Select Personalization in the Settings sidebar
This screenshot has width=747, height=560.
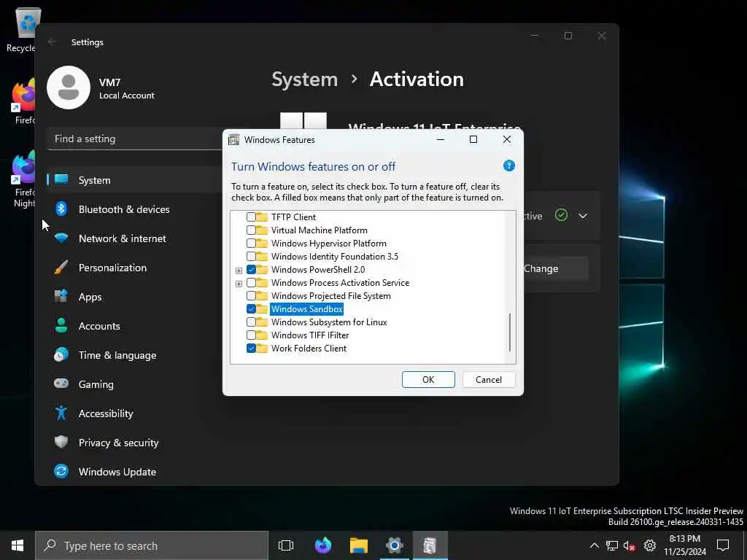coord(133,268)
